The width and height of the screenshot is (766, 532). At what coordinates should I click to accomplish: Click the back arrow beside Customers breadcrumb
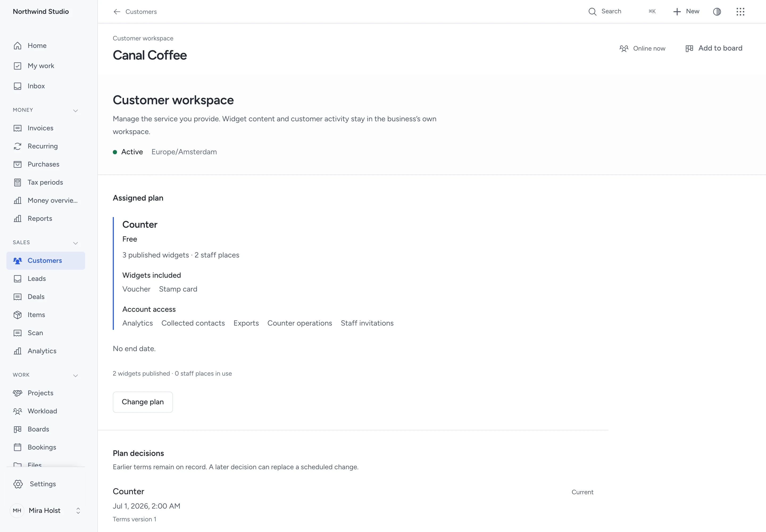point(117,12)
